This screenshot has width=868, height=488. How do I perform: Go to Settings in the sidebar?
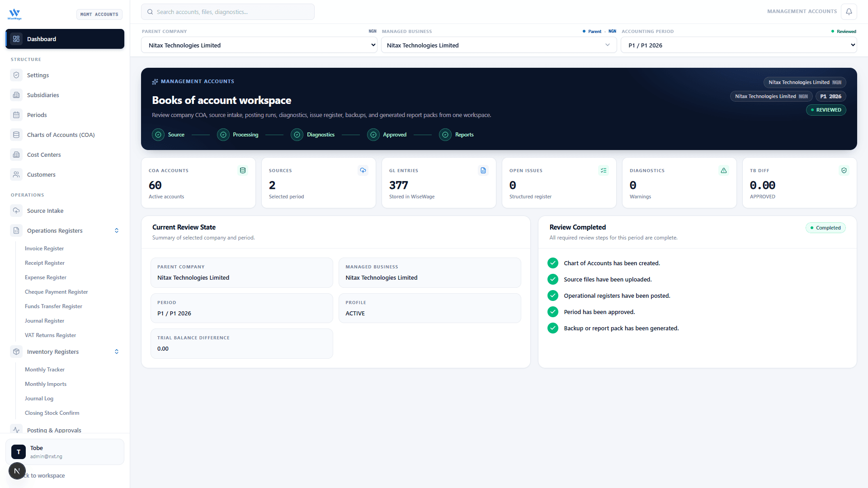point(65,75)
